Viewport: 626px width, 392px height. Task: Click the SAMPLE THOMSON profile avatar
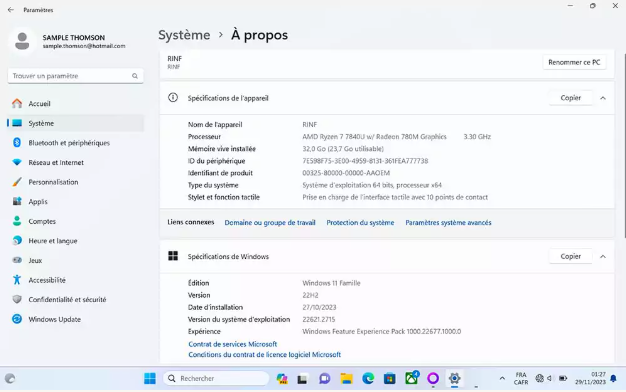tap(22, 41)
